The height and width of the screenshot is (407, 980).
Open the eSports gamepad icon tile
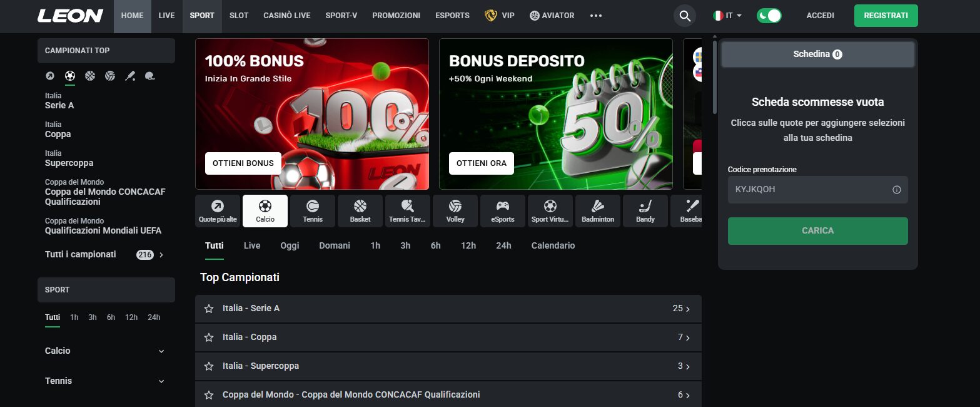pyautogui.click(x=503, y=211)
